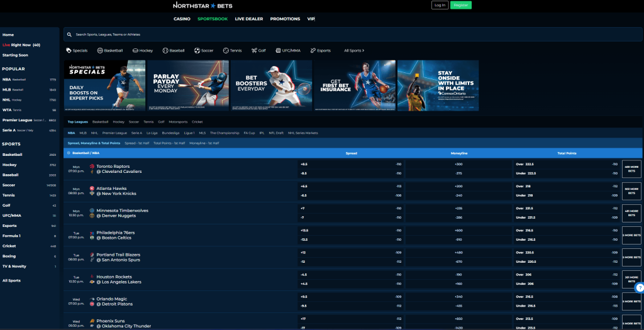644x330 pixels.
Task: Open more bets for Hawks at Knicks
Action: point(631,191)
